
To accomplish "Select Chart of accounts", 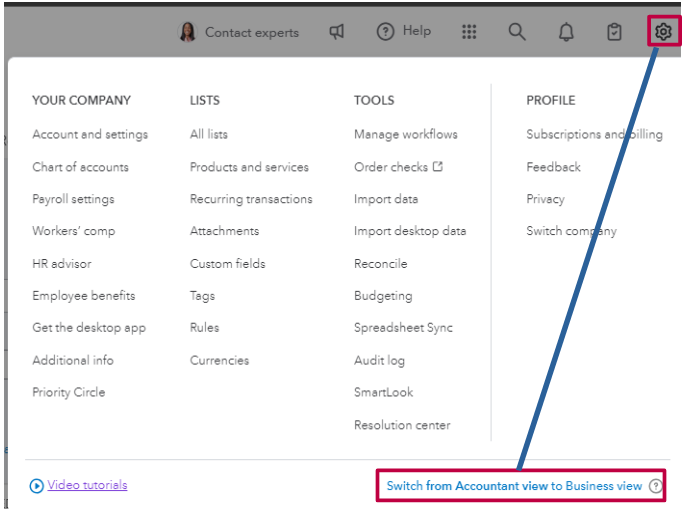I will point(80,167).
